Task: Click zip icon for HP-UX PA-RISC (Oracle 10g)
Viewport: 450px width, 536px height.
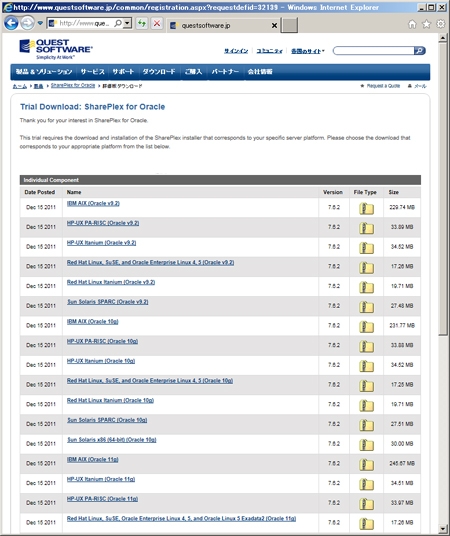Action: [366, 346]
